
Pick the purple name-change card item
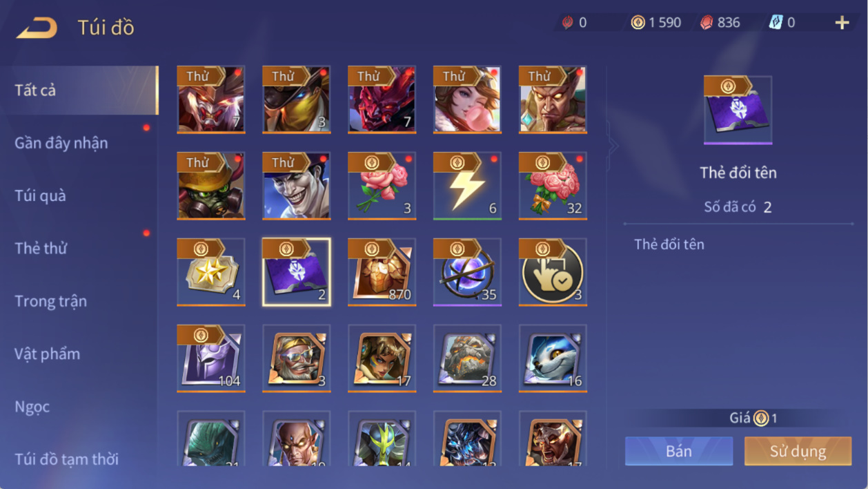click(x=296, y=272)
